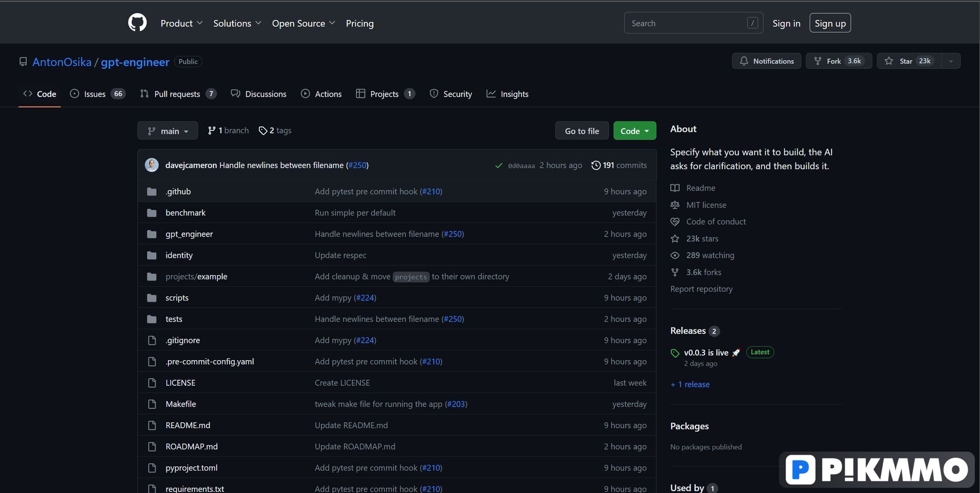The image size is (980, 493).
Task: Click the scale icon beside MIT license
Action: 675,205
